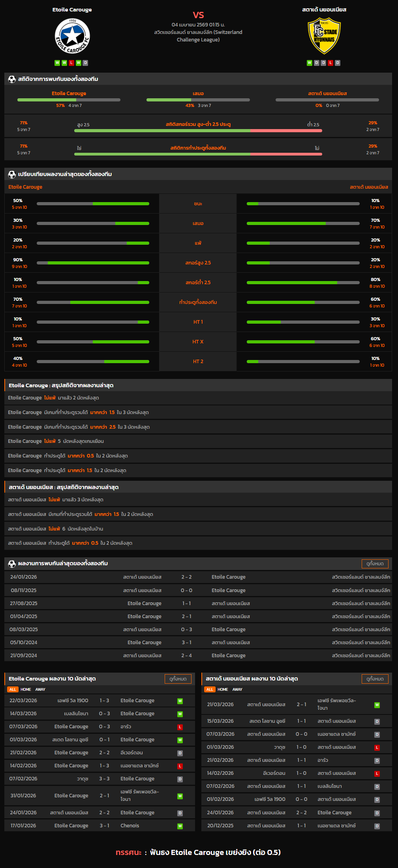Click soccer ball icon beside recent form comparison header

pos(12,174)
